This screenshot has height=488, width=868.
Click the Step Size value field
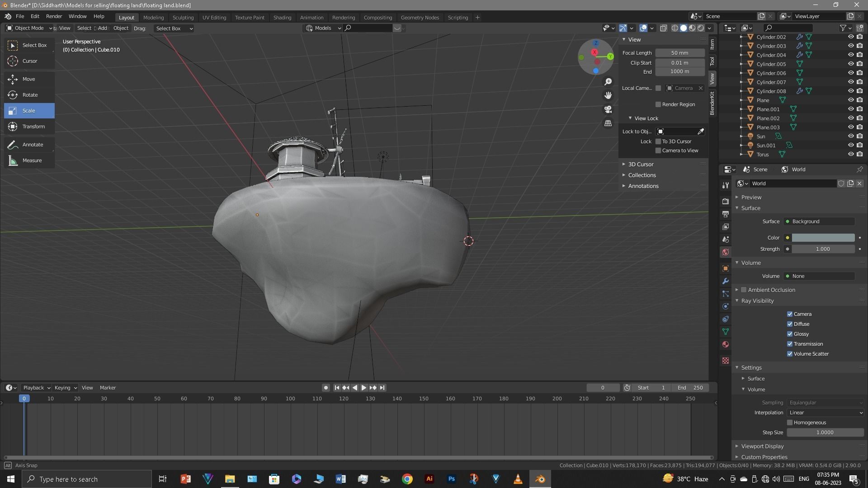825,432
